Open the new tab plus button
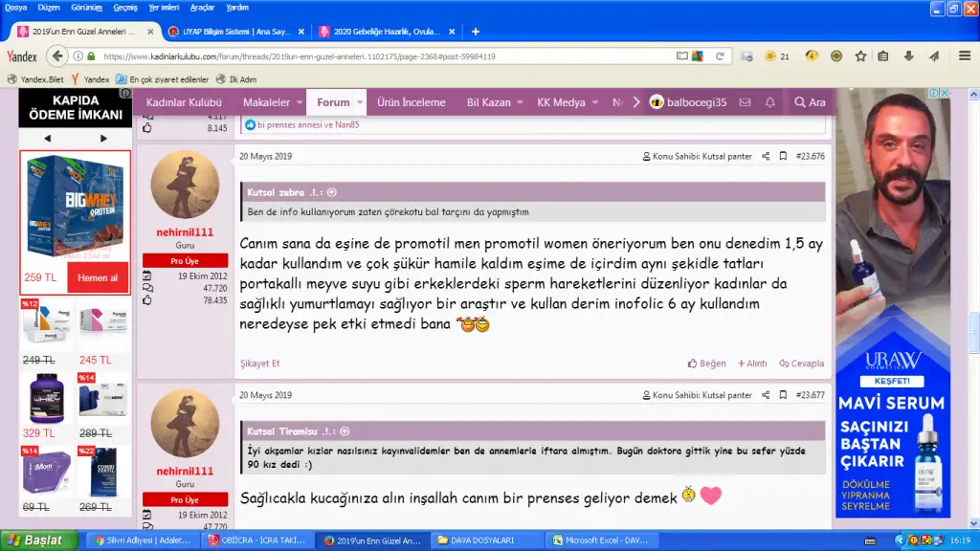The width and height of the screenshot is (980, 551). pyautogui.click(x=475, y=32)
